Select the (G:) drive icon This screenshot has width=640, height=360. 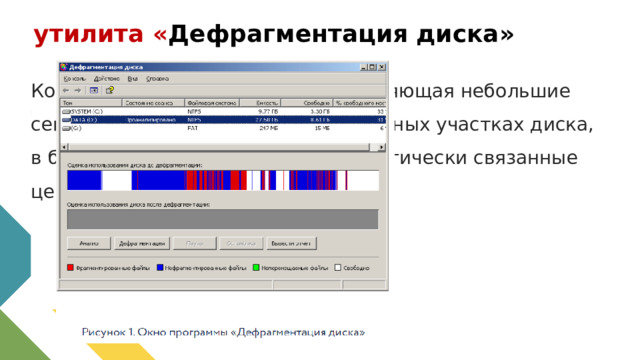point(66,128)
